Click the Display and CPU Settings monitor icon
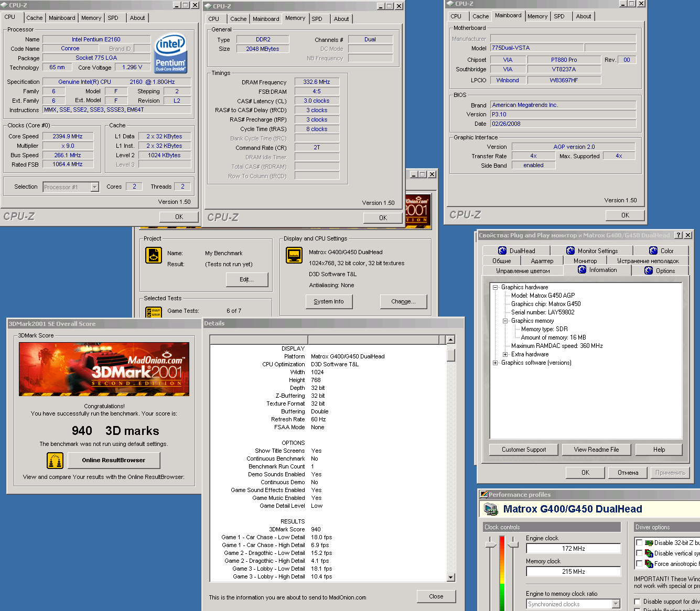700x611 pixels. [x=294, y=255]
